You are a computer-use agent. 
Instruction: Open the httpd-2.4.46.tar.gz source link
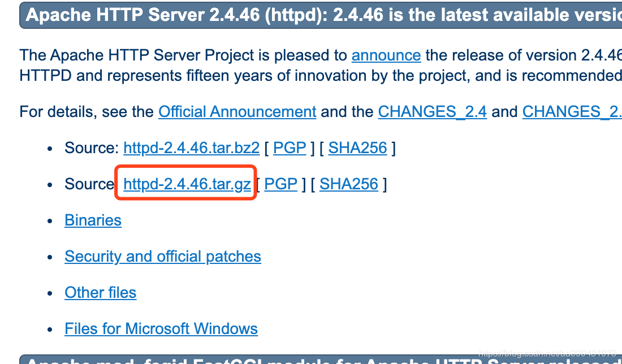tap(187, 184)
